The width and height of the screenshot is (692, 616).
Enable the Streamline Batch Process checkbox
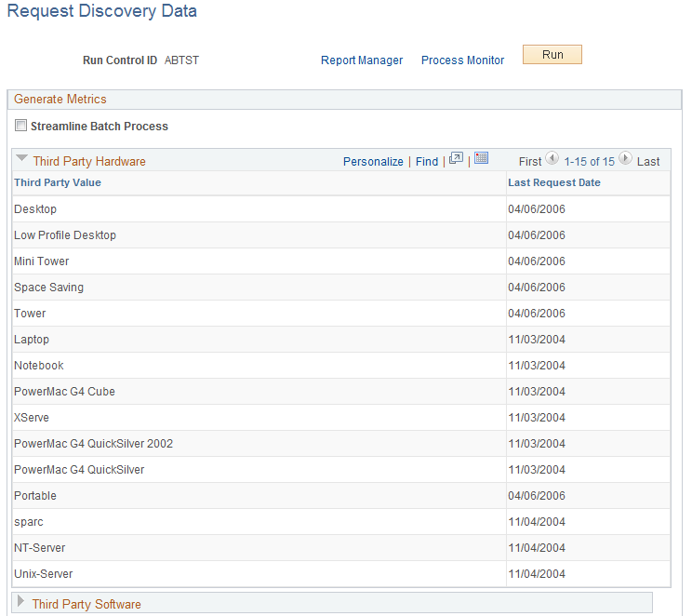(20, 126)
